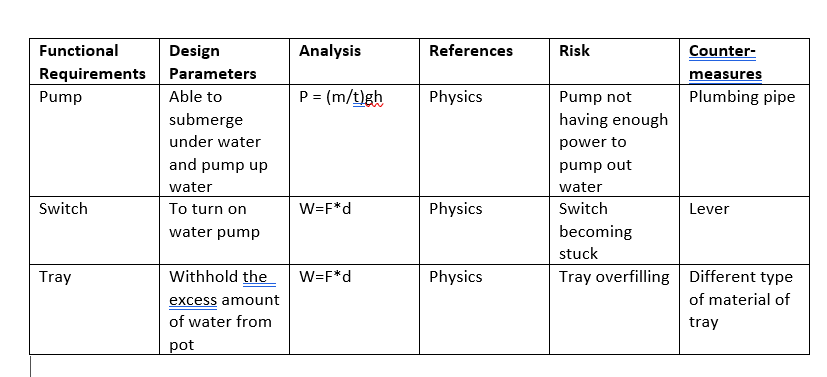827x377 pixels.
Task: Select the 'Tray' requirement cell
Action: [x=94, y=310]
